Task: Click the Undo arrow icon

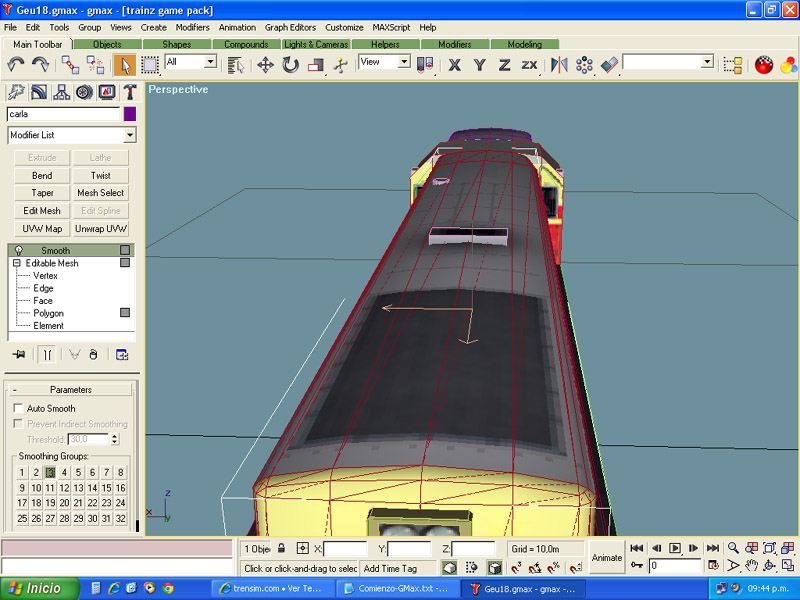Action: (x=16, y=65)
